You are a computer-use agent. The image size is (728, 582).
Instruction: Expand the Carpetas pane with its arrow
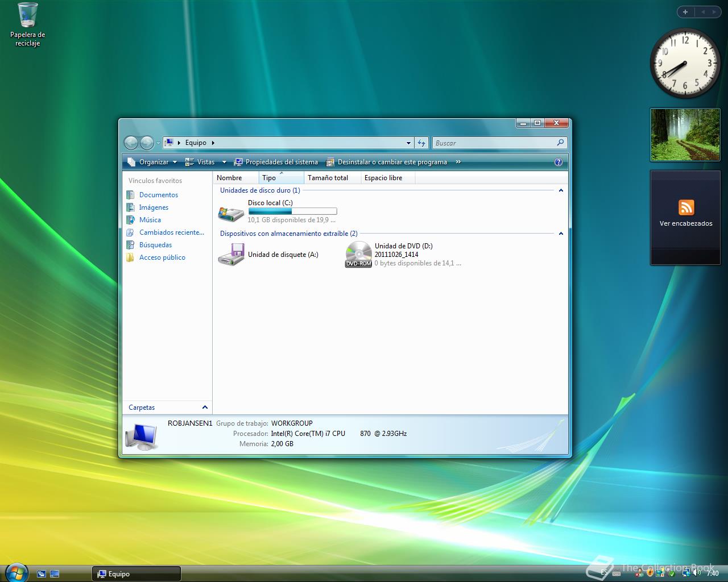[205, 408]
